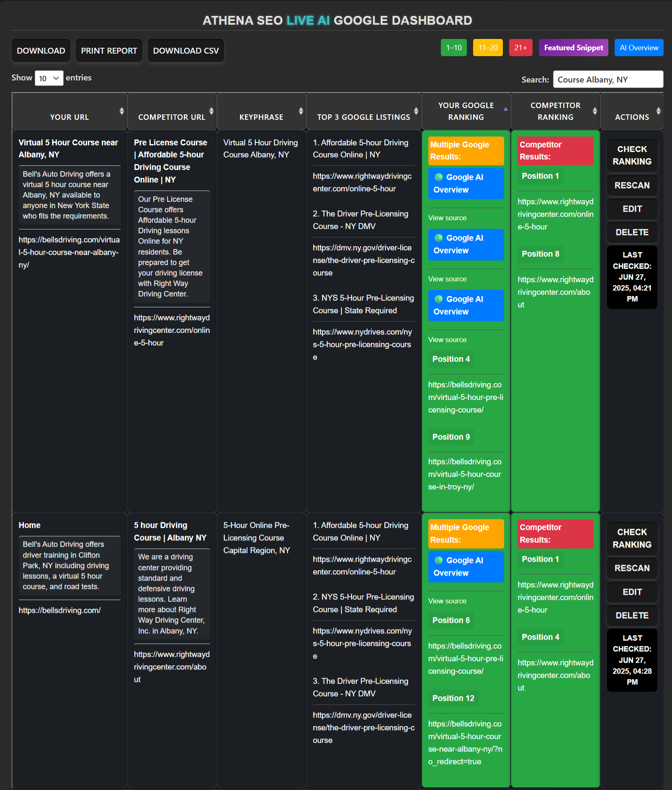This screenshot has height=790, width=672.
Task: Click keyphrase 5-Hour Online Pre-Licensing Course Capital Region
Action: 257,538
